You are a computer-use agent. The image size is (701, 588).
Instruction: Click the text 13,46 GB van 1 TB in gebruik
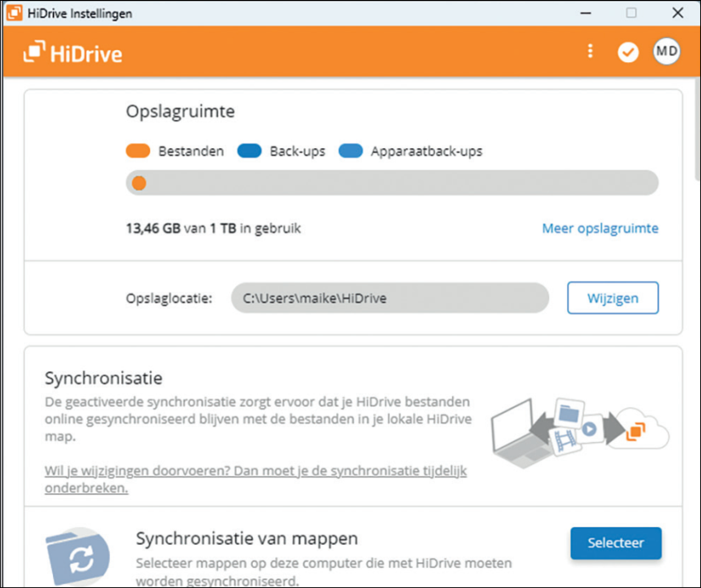213,228
